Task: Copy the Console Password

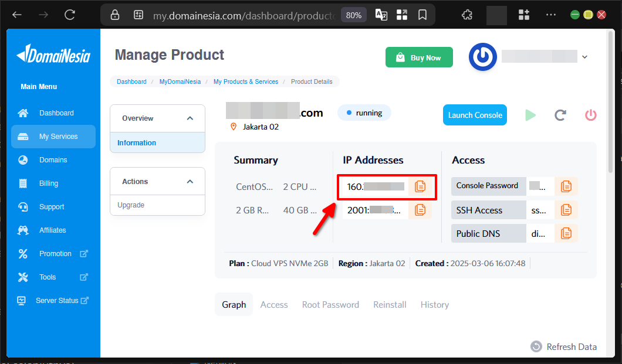Action: [566, 186]
